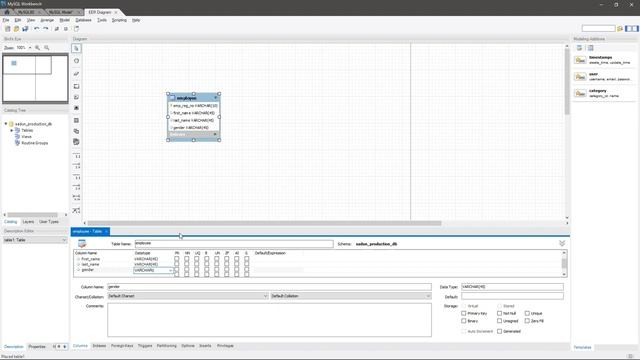Click the diagram horizontal scrollbar
640x360 pixels.
tap(264, 223)
